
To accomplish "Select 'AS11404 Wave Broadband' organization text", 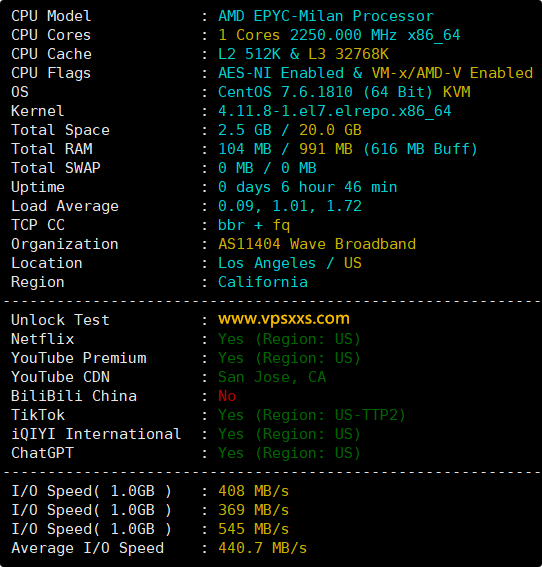I will (x=317, y=244).
